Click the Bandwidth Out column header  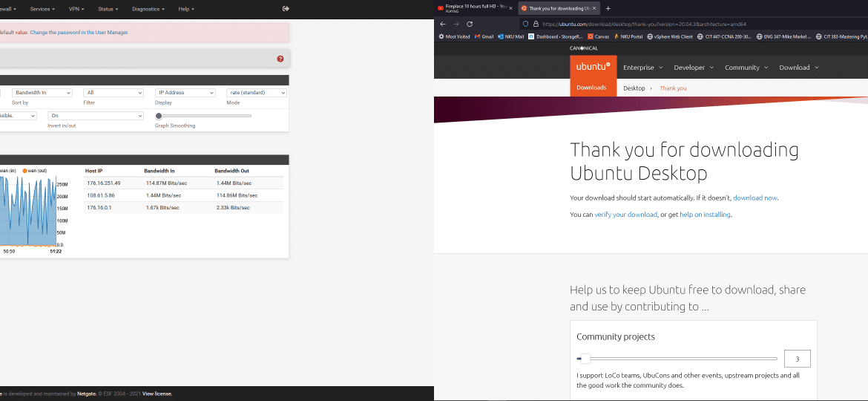232,171
